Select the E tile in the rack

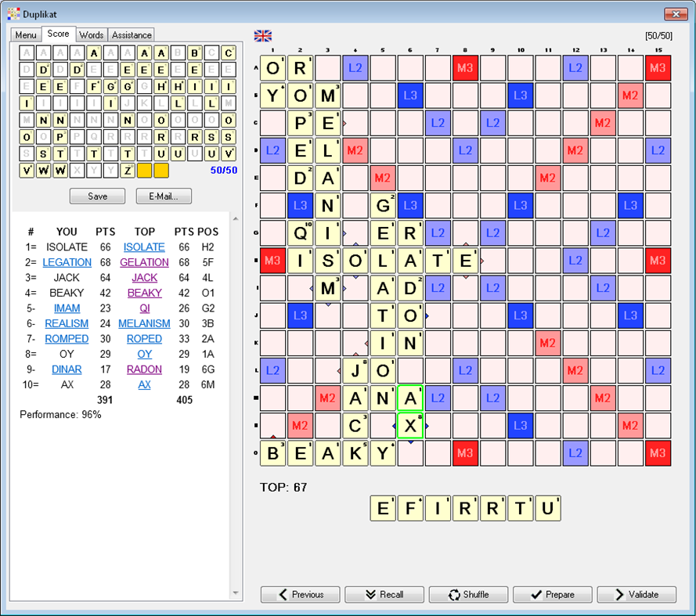coord(383,508)
